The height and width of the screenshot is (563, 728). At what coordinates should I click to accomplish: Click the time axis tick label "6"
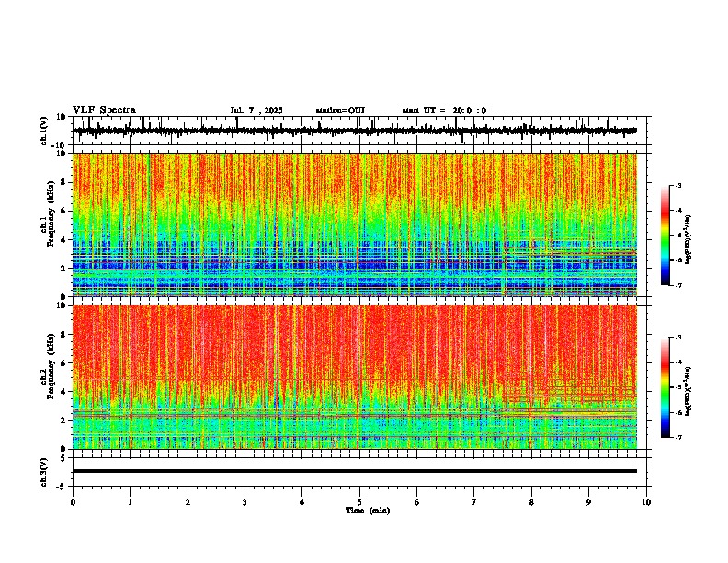coord(417,502)
